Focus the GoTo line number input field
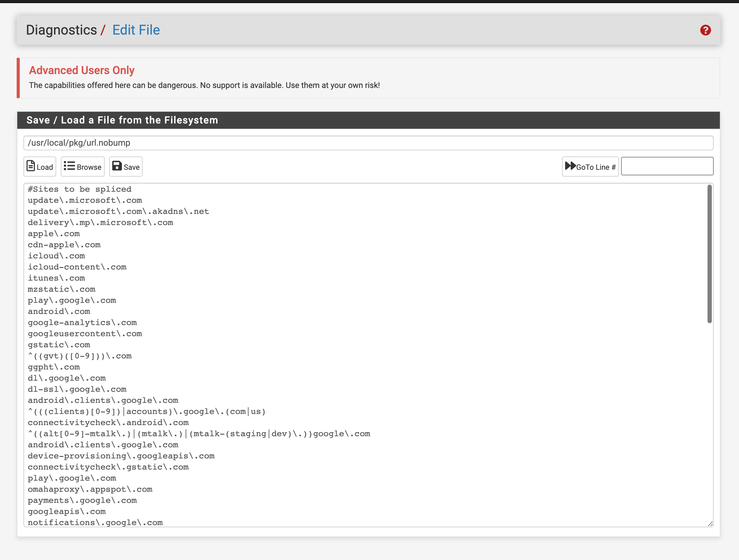The width and height of the screenshot is (739, 560). click(x=667, y=166)
